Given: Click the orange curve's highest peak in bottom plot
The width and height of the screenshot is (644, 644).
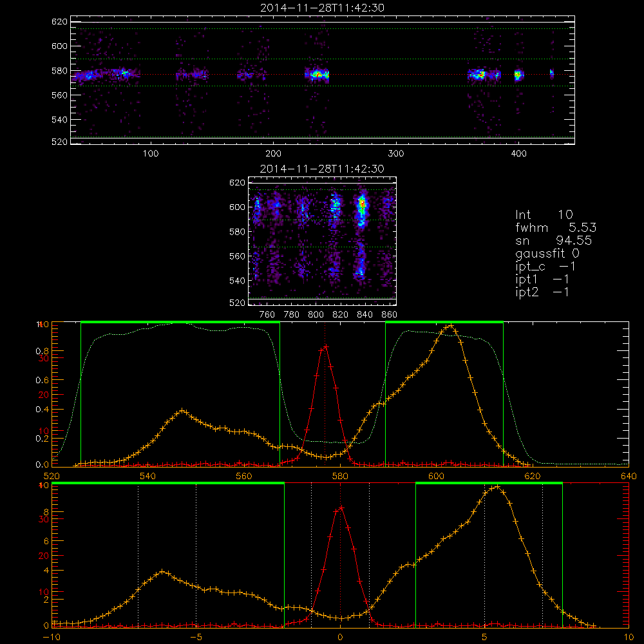Looking at the screenshot, I should pyautogui.click(x=497, y=487).
